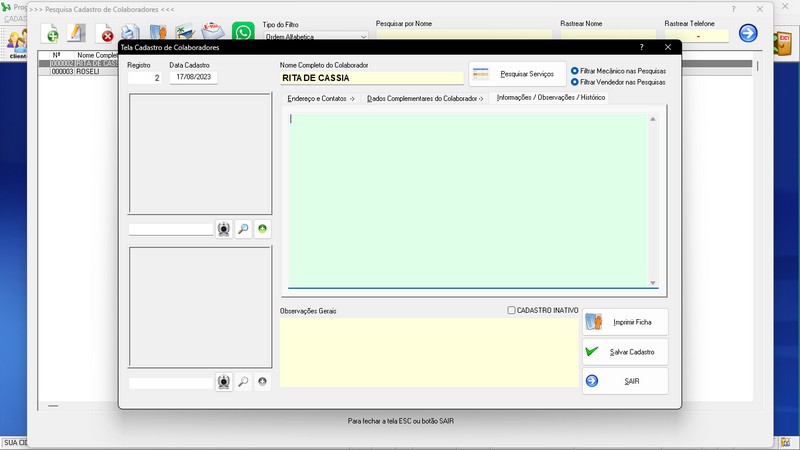Screen dimensions: 800x450
Task: Switch to Dados Complementares do Colaborador tab
Action: pyautogui.click(x=424, y=98)
